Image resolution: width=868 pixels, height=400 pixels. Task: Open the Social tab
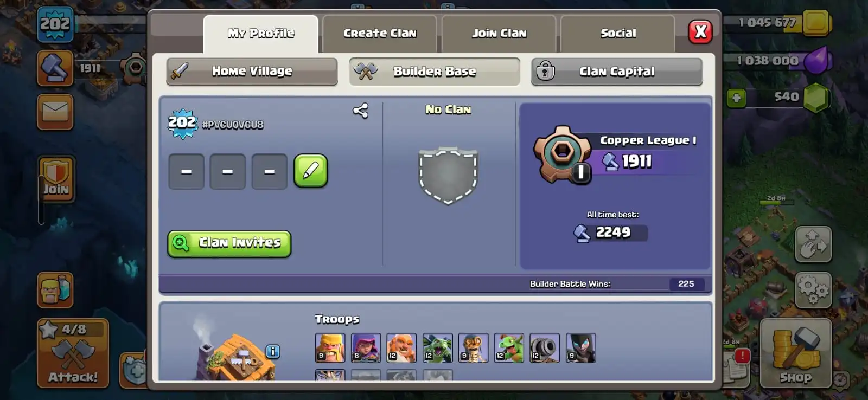618,33
